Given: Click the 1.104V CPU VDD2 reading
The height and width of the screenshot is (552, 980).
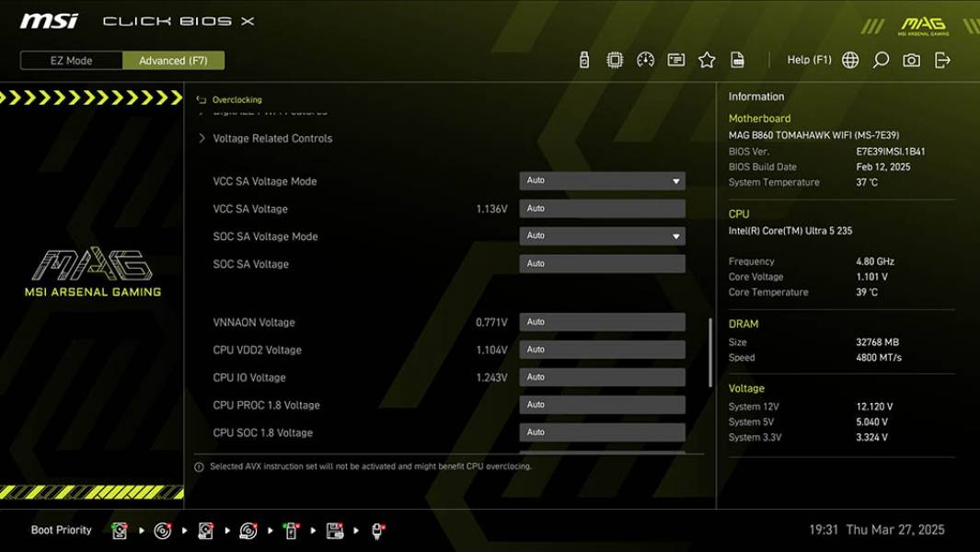Looking at the screenshot, I should pyautogui.click(x=491, y=351).
